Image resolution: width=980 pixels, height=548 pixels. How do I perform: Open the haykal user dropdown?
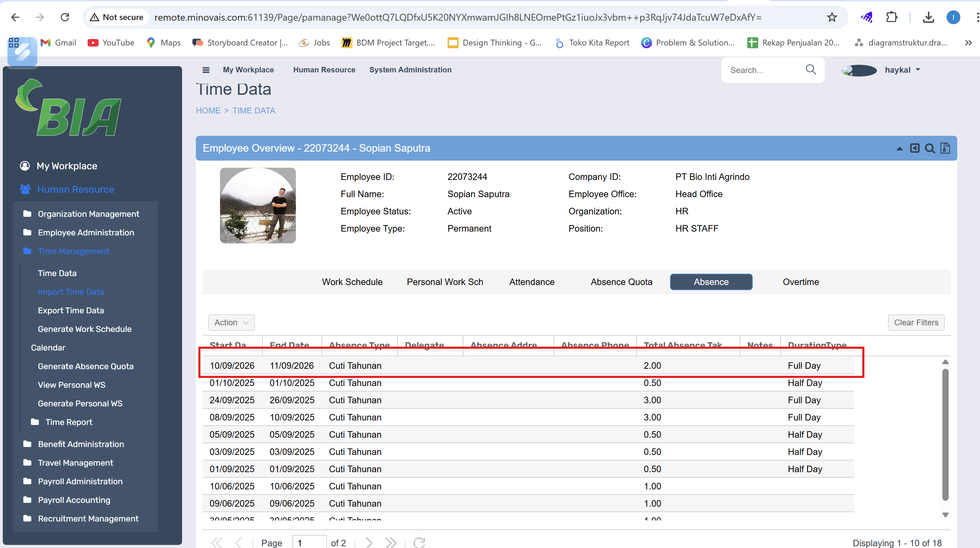pyautogui.click(x=902, y=70)
